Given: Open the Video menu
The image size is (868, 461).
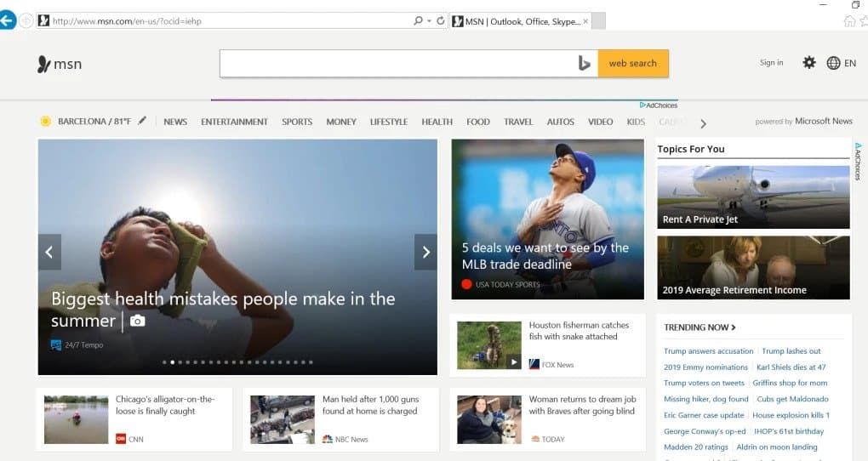Looking at the screenshot, I should tap(600, 122).
